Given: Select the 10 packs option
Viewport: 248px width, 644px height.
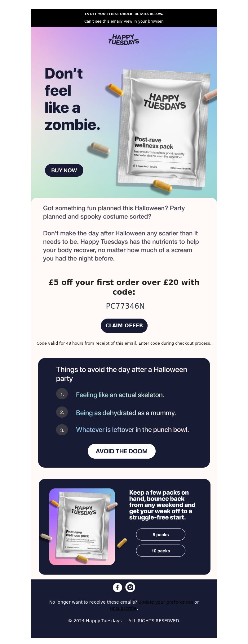Looking at the screenshot, I should click(x=161, y=551).
